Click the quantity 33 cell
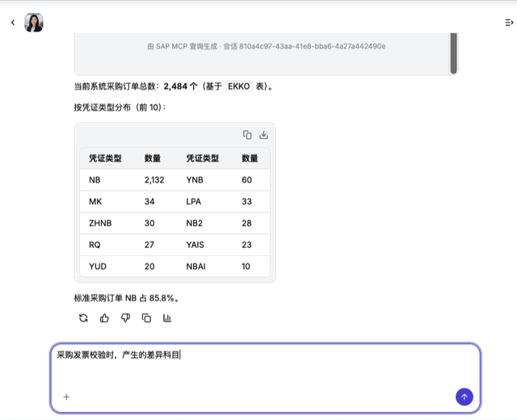 point(246,201)
